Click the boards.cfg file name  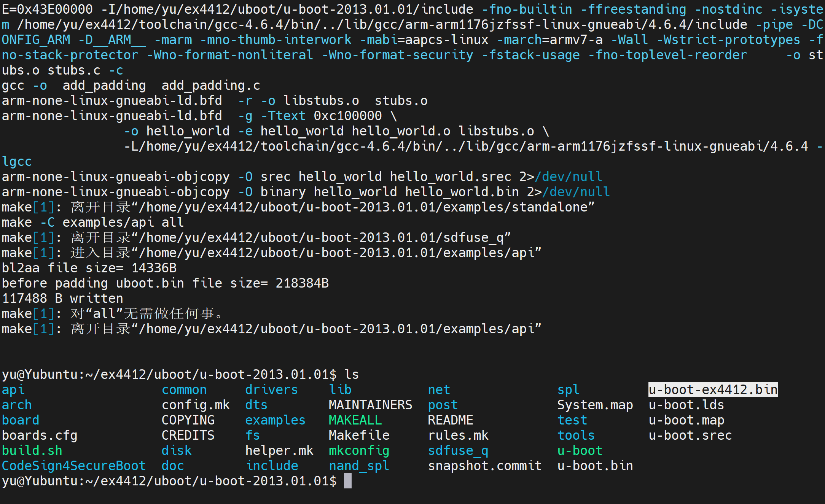pyautogui.click(x=40, y=435)
